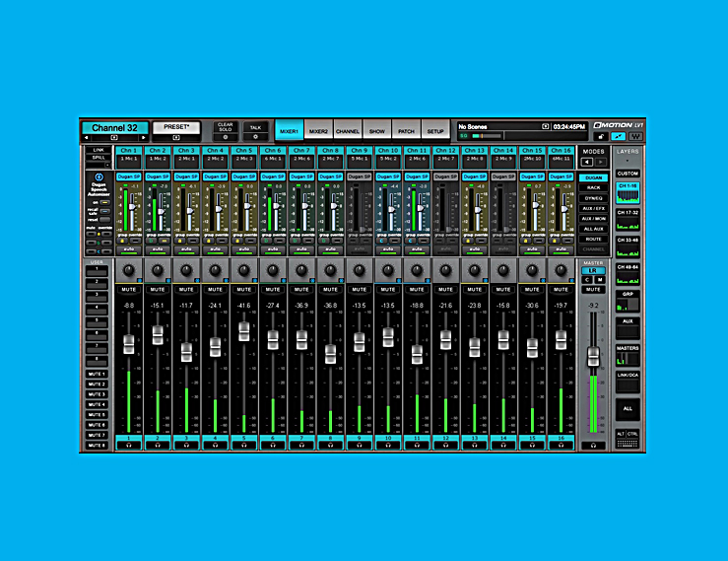Toggle the Chn 2 Dugan override button
The image size is (728, 561).
[164, 241]
